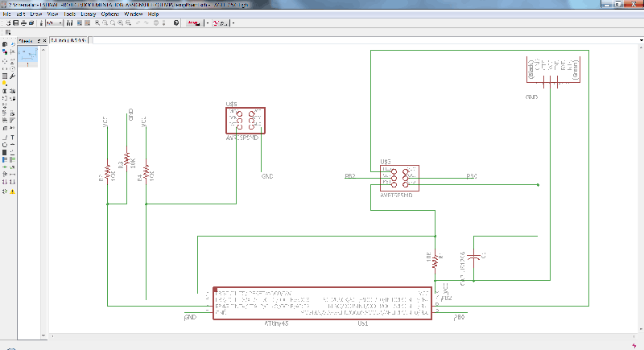Click the Help question mark icon
This screenshot has width=644, height=350.
coord(176,23)
